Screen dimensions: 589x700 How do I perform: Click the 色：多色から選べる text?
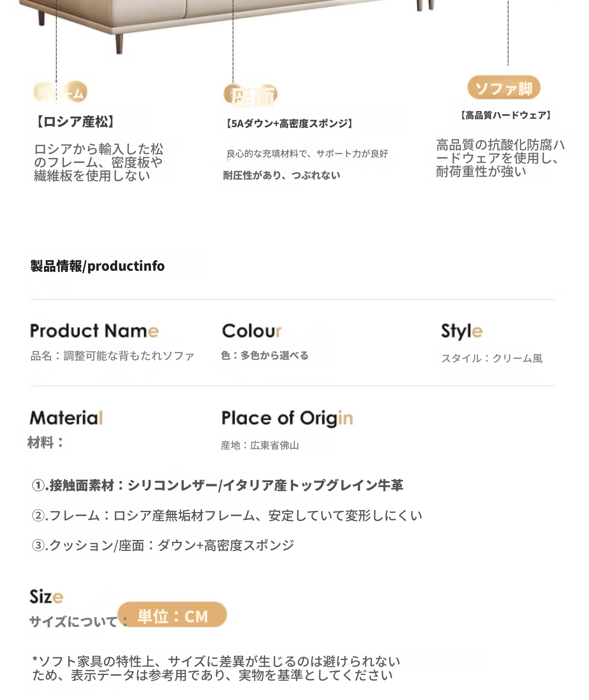[265, 355]
